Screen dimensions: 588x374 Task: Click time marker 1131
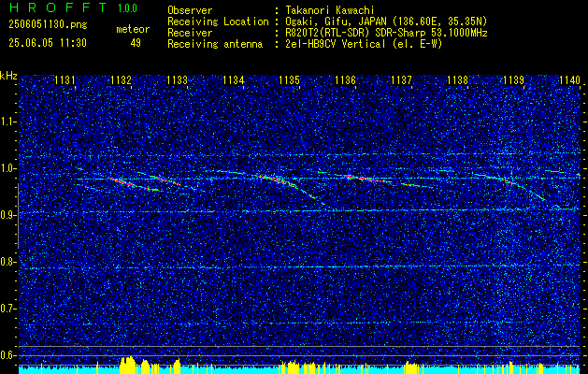click(x=65, y=79)
